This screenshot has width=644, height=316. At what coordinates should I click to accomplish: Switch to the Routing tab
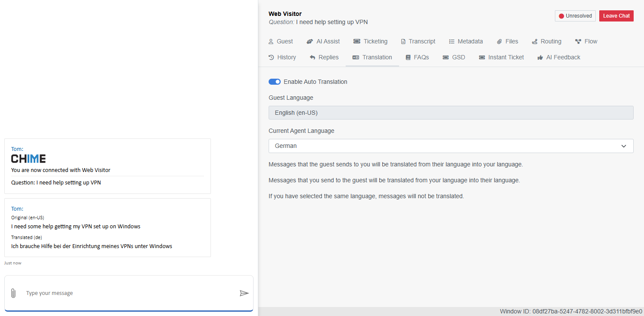546,42
